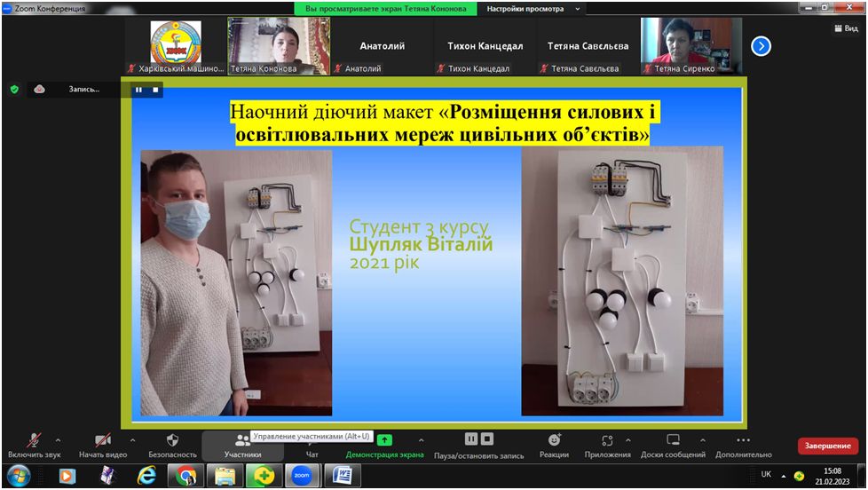Expand arrow beside Приложения
The height and width of the screenshot is (490, 868).
click(628, 440)
